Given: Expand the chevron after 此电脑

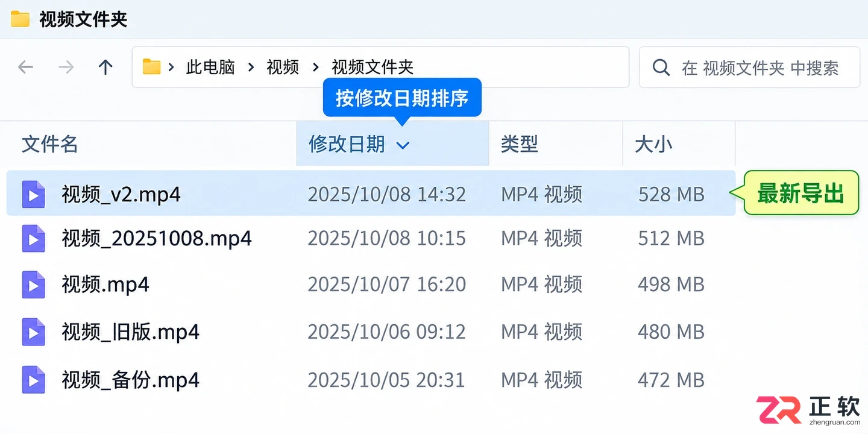Looking at the screenshot, I should click(x=251, y=68).
